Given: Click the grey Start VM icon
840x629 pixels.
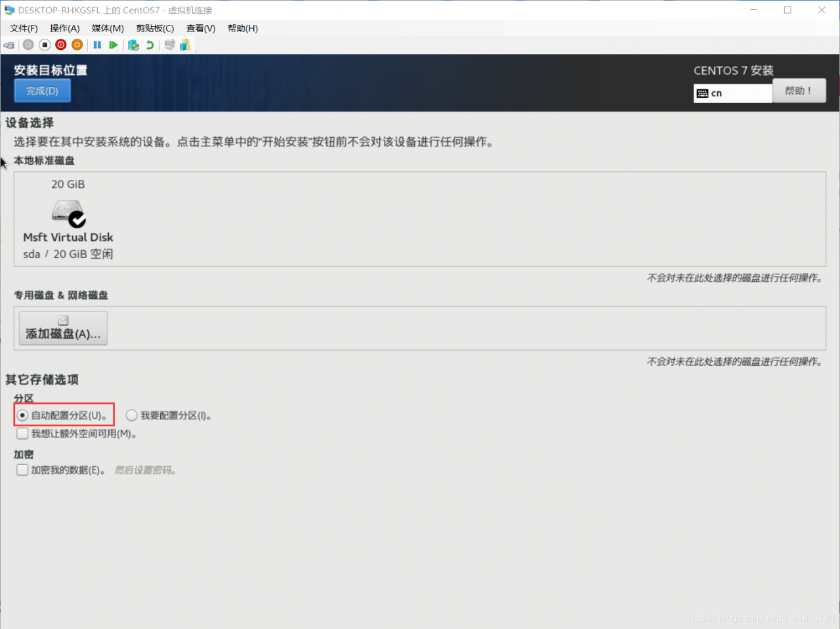Looking at the screenshot, I should (28, 45).
